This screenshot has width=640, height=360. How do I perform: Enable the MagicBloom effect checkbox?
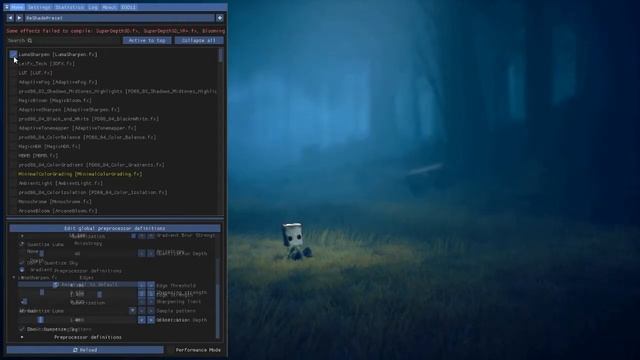13,100
